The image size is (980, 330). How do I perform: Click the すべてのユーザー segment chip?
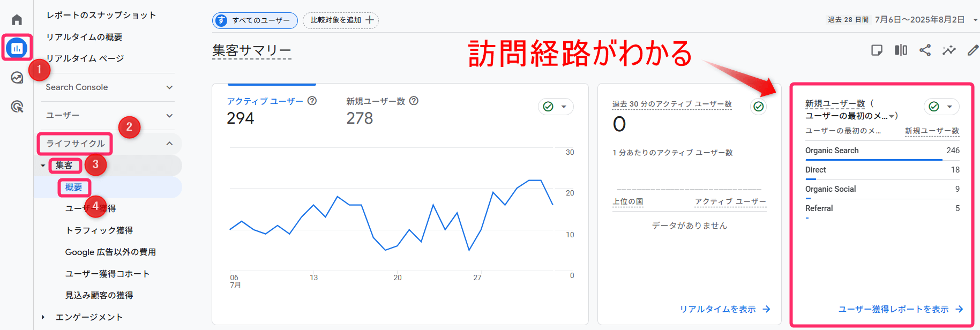click(255, 20)
